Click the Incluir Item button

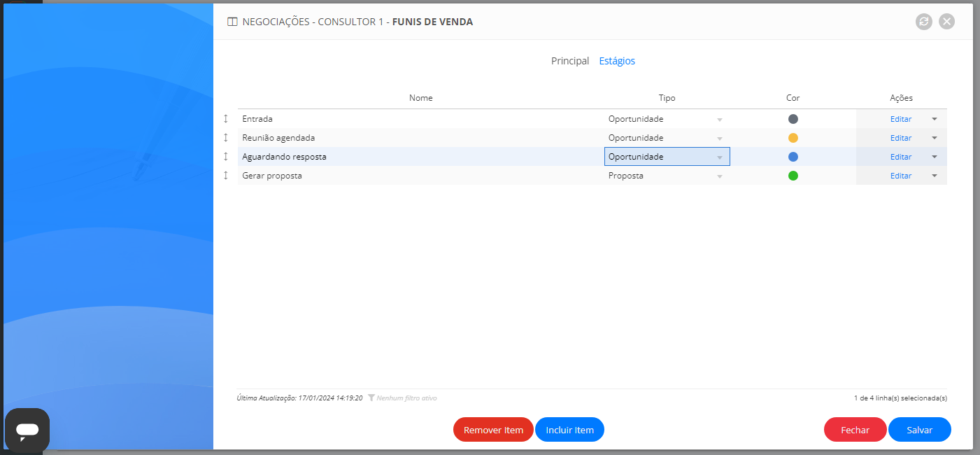click(569, 429)
